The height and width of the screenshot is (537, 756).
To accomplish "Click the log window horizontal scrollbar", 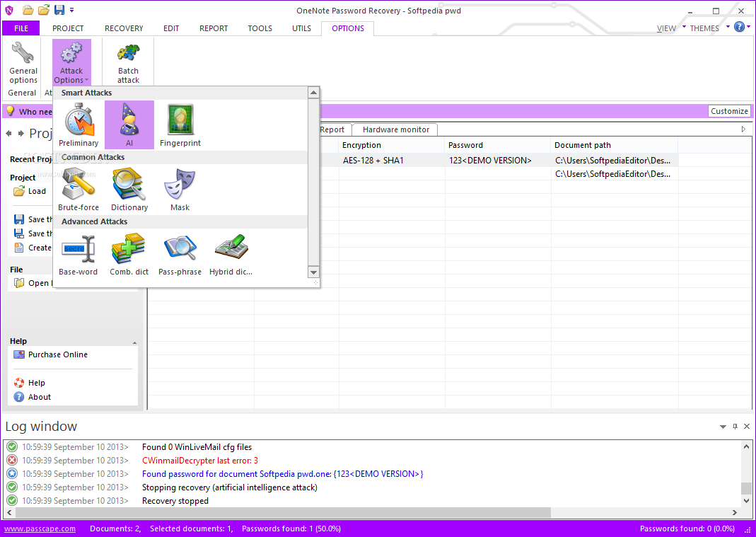I will 283,512.
